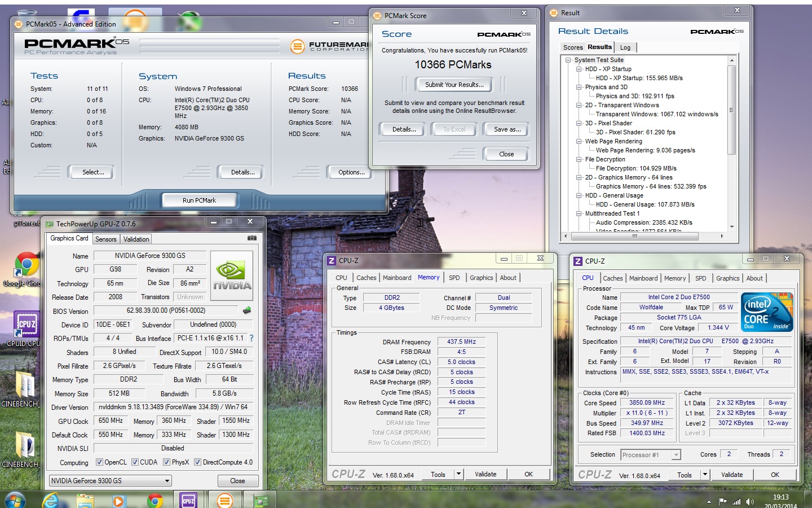Click the Result window vertical scrollbar thumb
812x508 pixels.
(731, 111)
